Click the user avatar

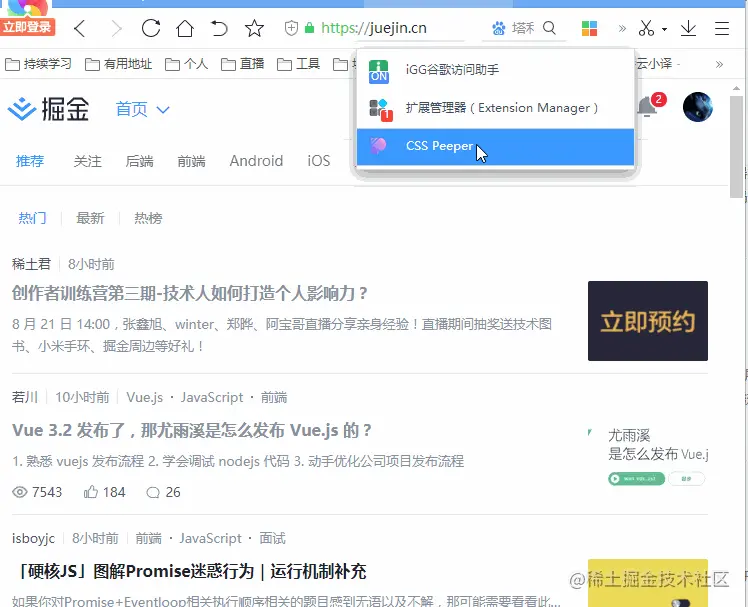click(x=697, y=107)
